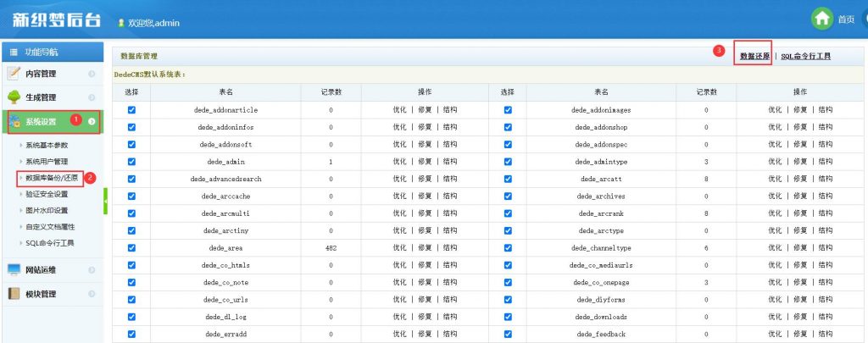Click the user icon beside welcome text
868x343 pixels.
pos(121,23)
